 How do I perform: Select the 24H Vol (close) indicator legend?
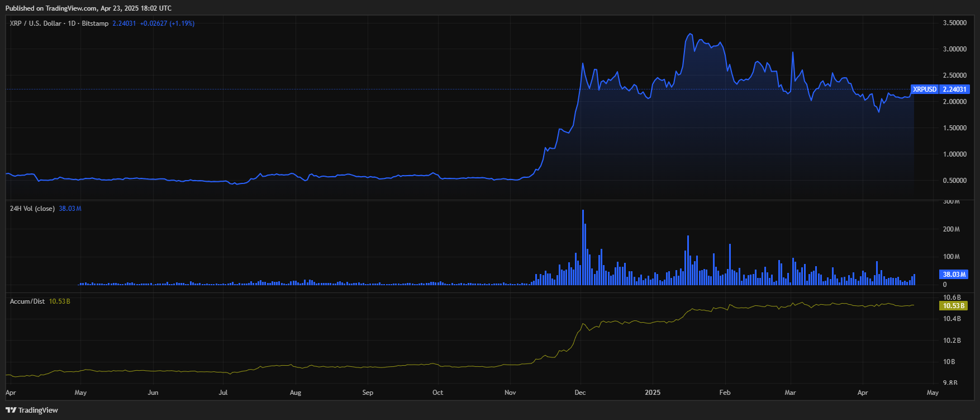click(32, 209)
